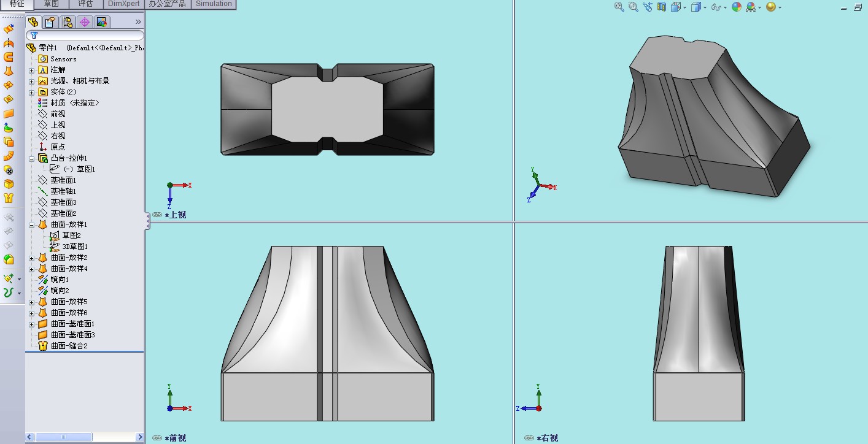
Task: Open the DimXpertManager crosshair tab icon
Action: pos(85,22)
